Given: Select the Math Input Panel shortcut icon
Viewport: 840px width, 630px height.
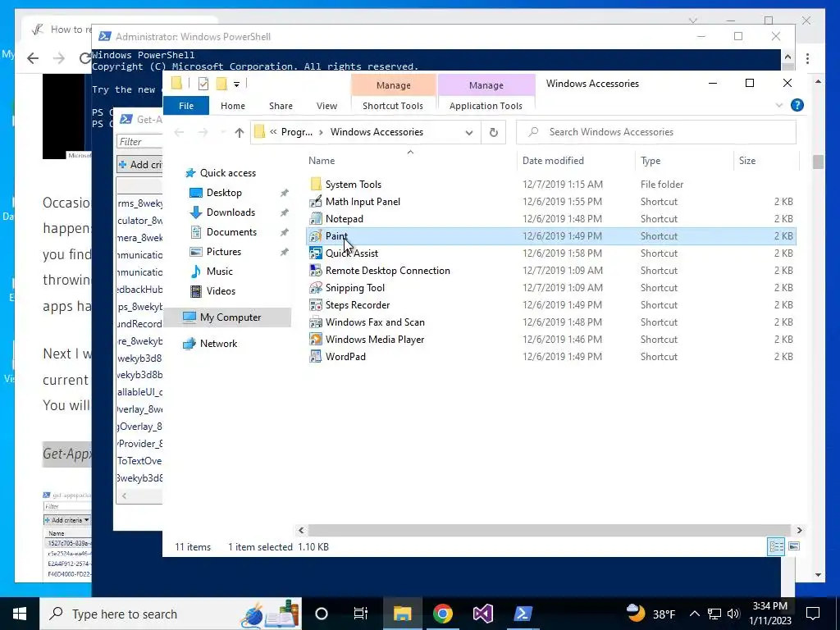Looking at the screenshot, I should coord(316,202).
